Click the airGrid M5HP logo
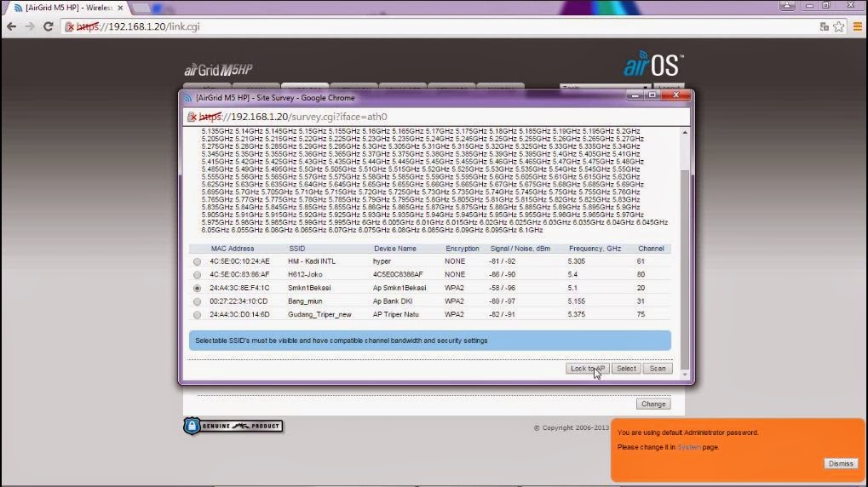Screen dimensions: 868x487 (218, 70)
